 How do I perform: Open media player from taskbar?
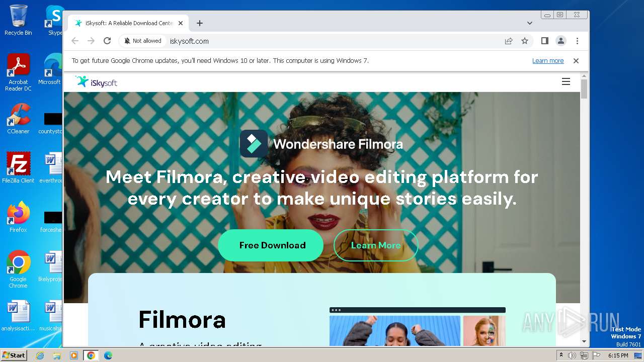[x=74, y=355]
